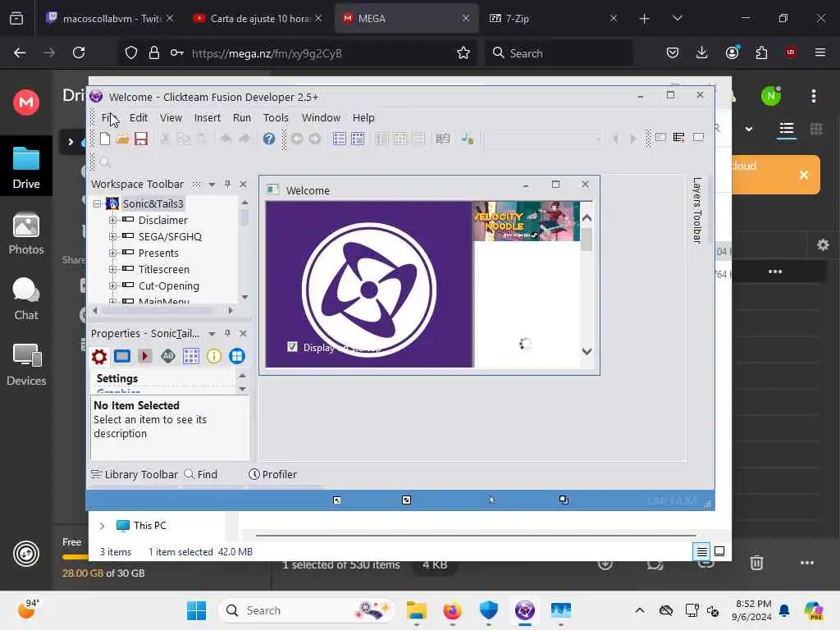Image resolution: width=840 pixels, height=630 pixels.
Task: Click the Open folder icon in Fusion toolbar
Action: (123, 139)
